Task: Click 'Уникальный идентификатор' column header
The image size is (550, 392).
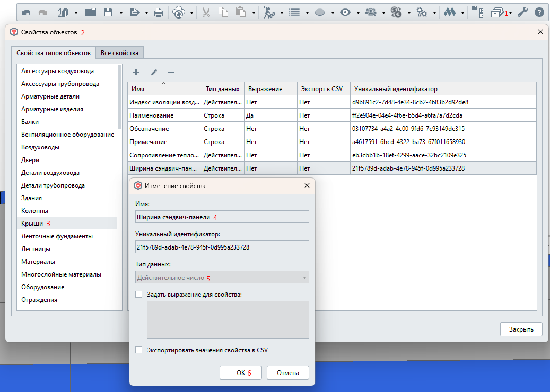Action: [443, 89]
